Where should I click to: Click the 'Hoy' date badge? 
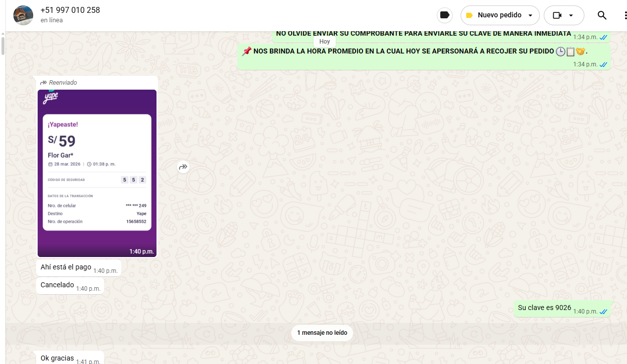coord(324,42)
